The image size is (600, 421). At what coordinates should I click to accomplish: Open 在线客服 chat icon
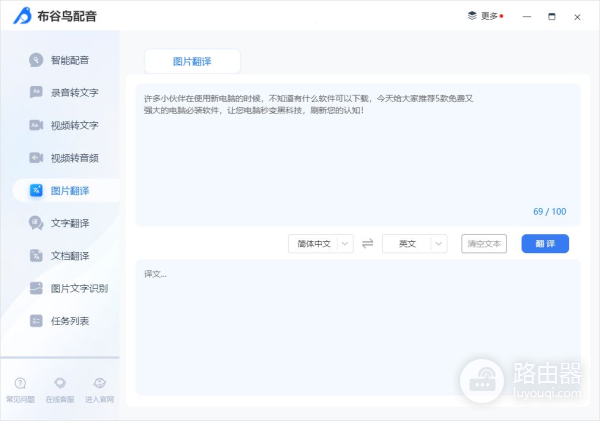(x=60, y=383)
